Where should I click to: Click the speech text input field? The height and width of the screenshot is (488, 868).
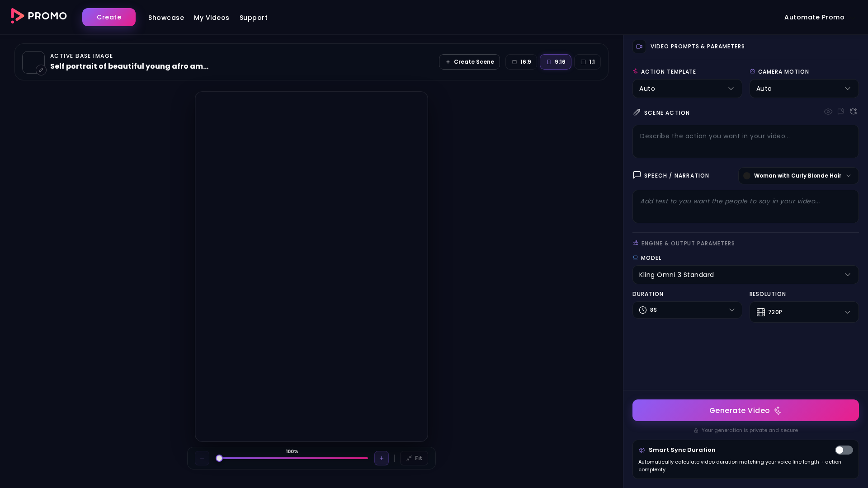pos(745,206)
